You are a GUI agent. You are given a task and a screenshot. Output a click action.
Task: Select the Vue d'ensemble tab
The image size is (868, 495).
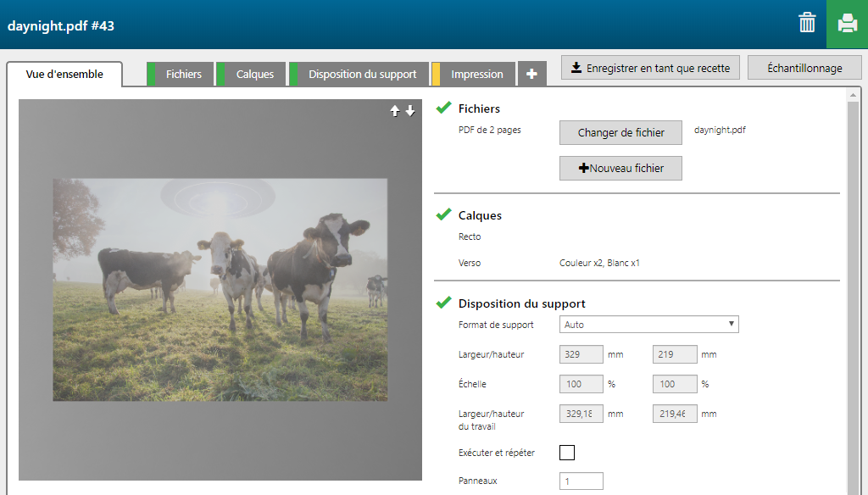tap(64, 75)
